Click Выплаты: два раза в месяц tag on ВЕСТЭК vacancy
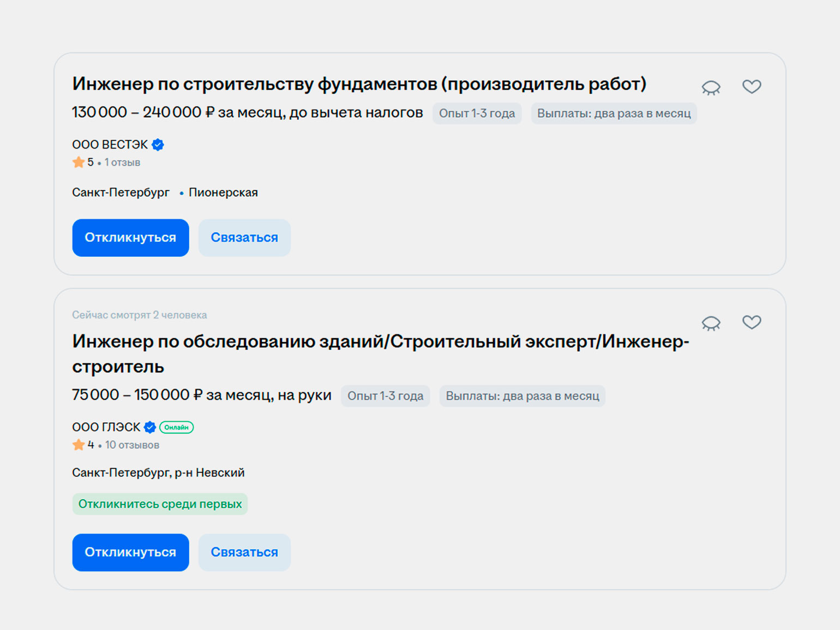The width and height of the screenshot is (840, 630). (614, 113)
